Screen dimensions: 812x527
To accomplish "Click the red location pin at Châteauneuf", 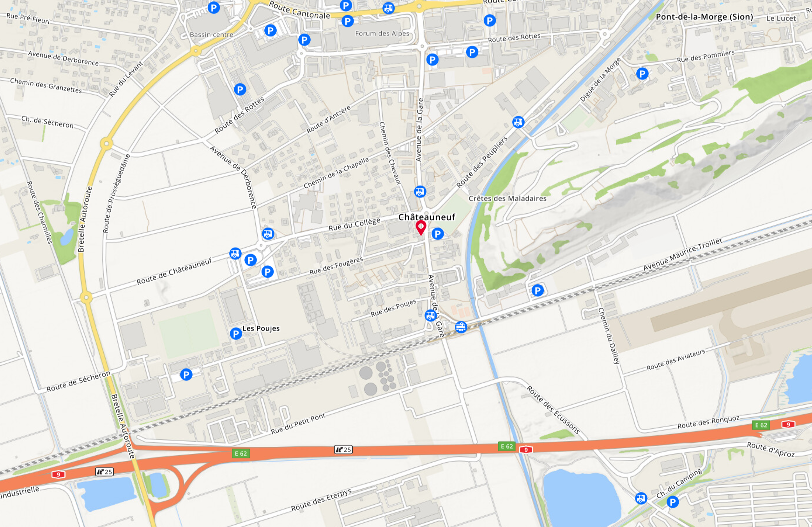I will point(421,227).
